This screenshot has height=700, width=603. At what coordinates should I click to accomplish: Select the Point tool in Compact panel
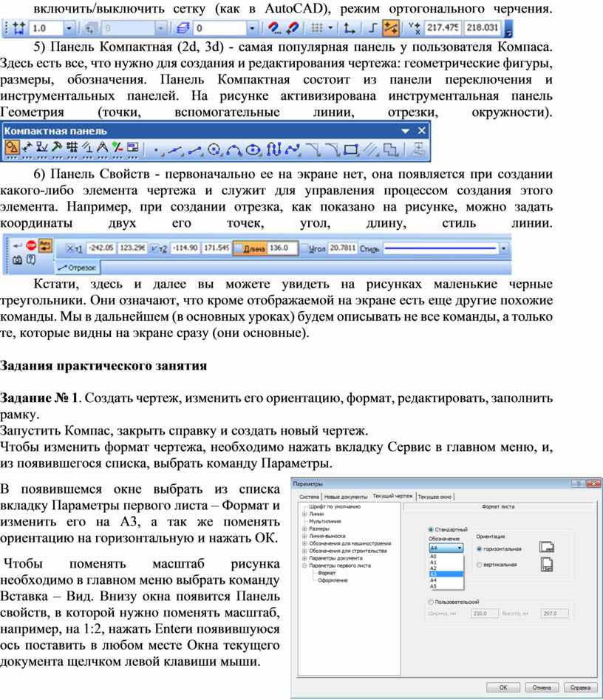tap(157, 151)
